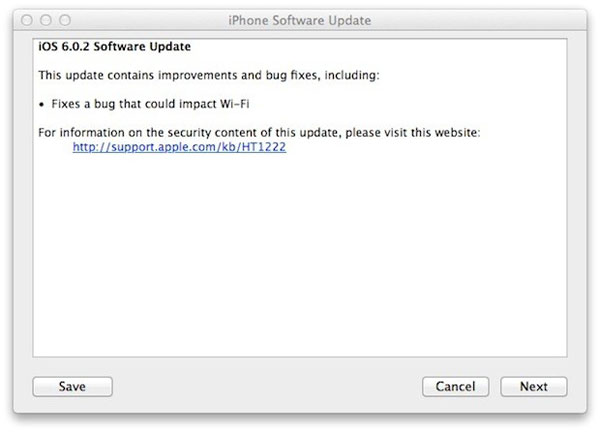Click the words 'bug fixes' in description

pyautogui.click(x=294, y=75)
